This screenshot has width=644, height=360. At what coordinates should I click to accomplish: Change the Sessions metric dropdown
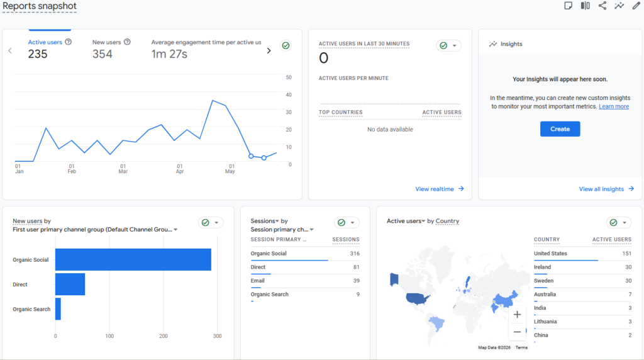point(265,221)
